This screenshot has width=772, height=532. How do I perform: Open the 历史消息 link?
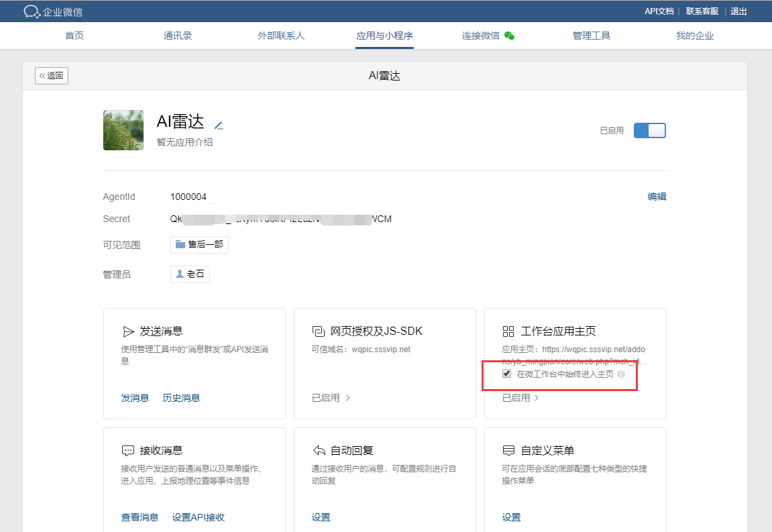tap(181, 398)
